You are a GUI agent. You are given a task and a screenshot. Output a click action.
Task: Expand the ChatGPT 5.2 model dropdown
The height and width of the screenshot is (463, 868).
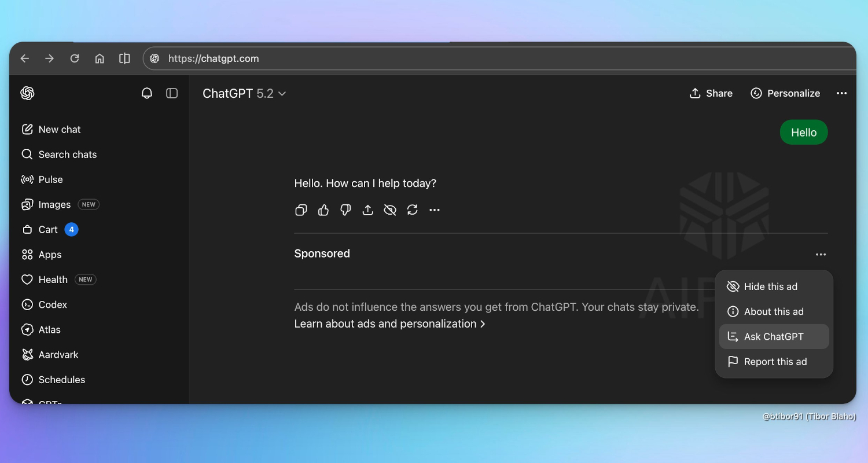[x=244, y=94]
